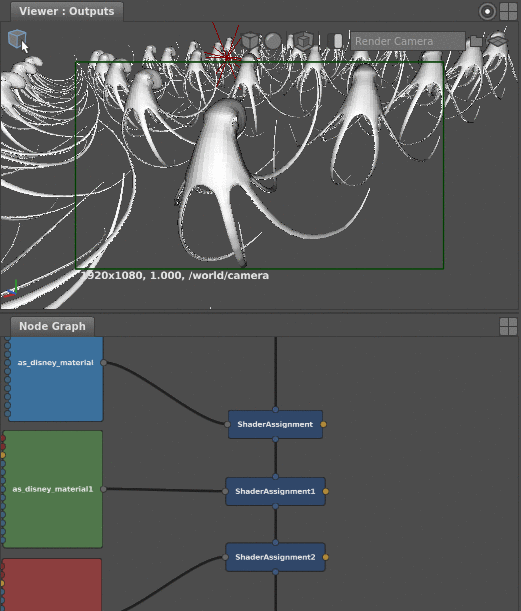Click the orange dot on ShaderAssignment node
This screenshot has height=611, width=521.
(323, 424)
